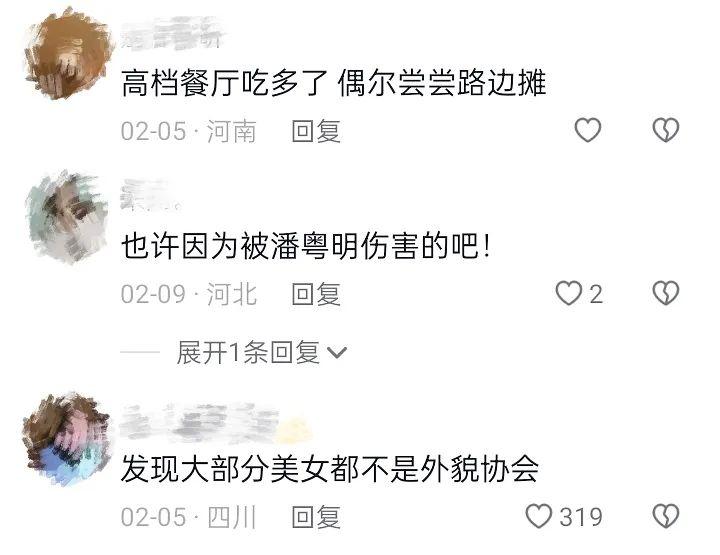This screenshot has width=720, height=555.
Task: Open the blurred username above 外貌协会 comment
Action: point(215,423)
